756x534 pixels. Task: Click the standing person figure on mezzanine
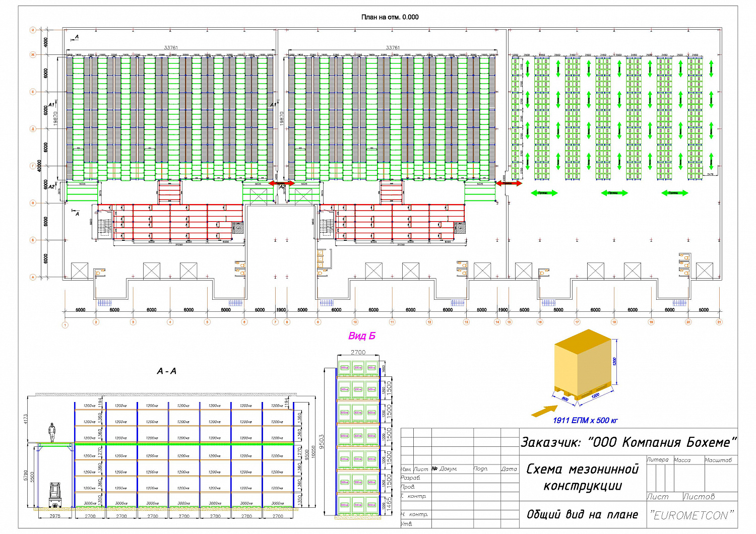click(x=51, y=433)
